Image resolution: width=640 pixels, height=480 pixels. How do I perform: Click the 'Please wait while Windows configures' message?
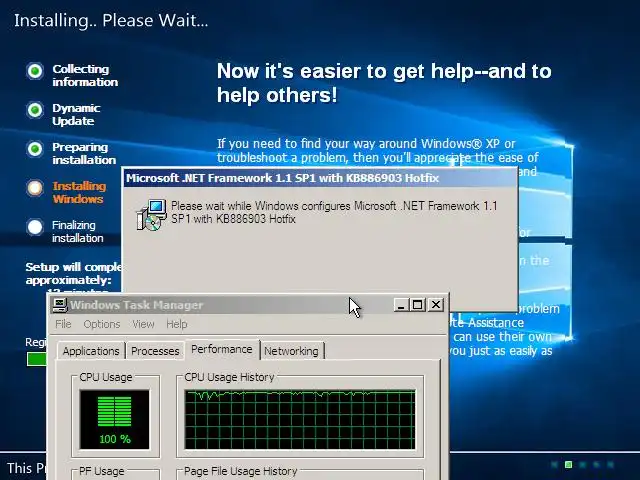334,212
